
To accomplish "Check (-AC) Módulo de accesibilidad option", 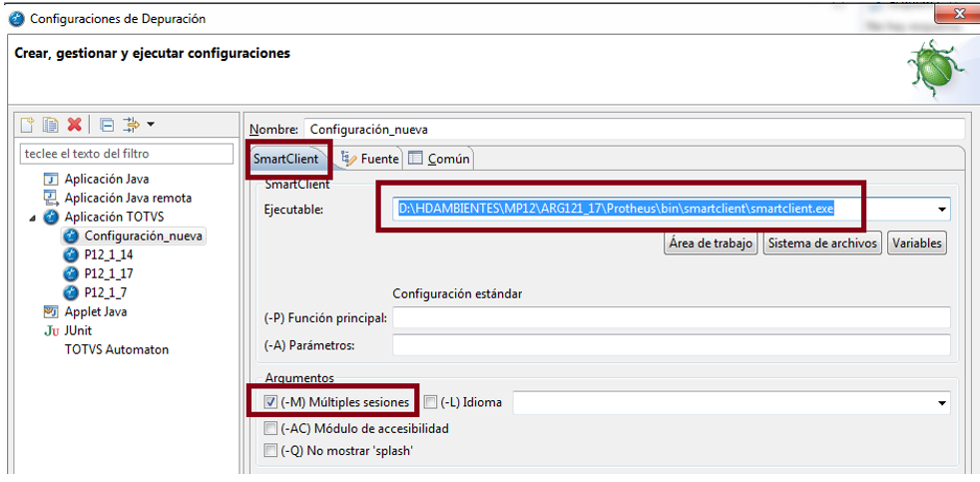I will pos(270,429).
